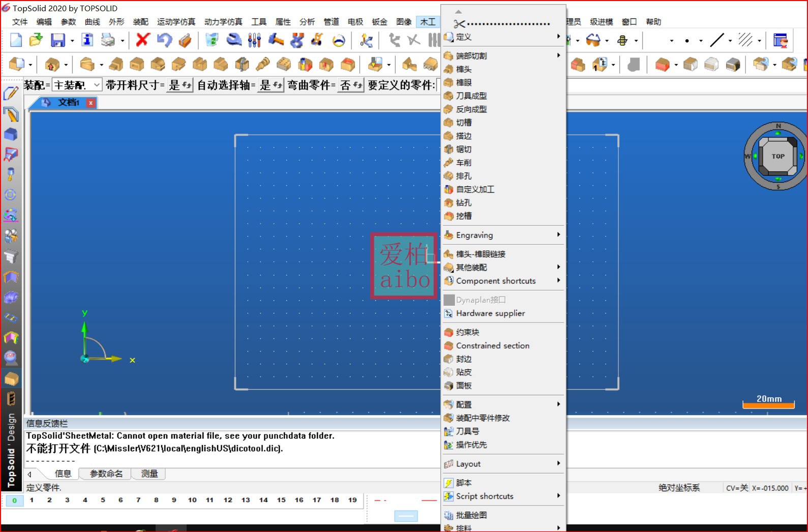
Task: Open the 编辑 menu
Action: point(44,22)
